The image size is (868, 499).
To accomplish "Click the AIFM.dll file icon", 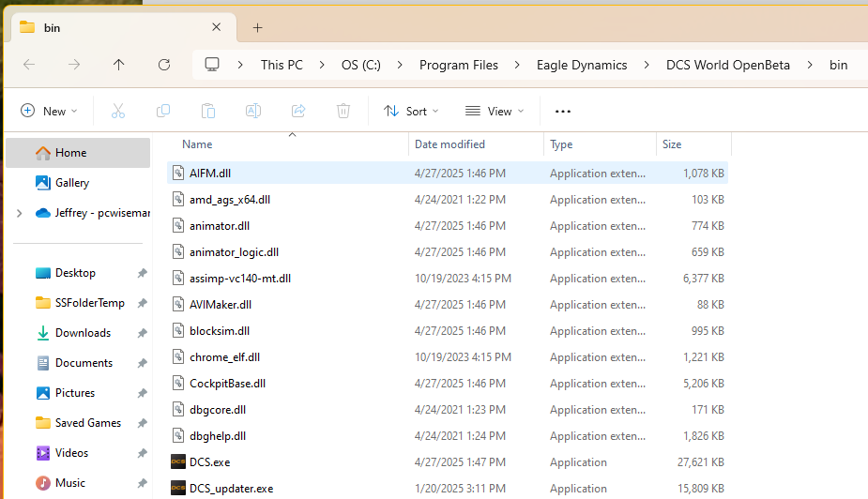I will point(177,173).
